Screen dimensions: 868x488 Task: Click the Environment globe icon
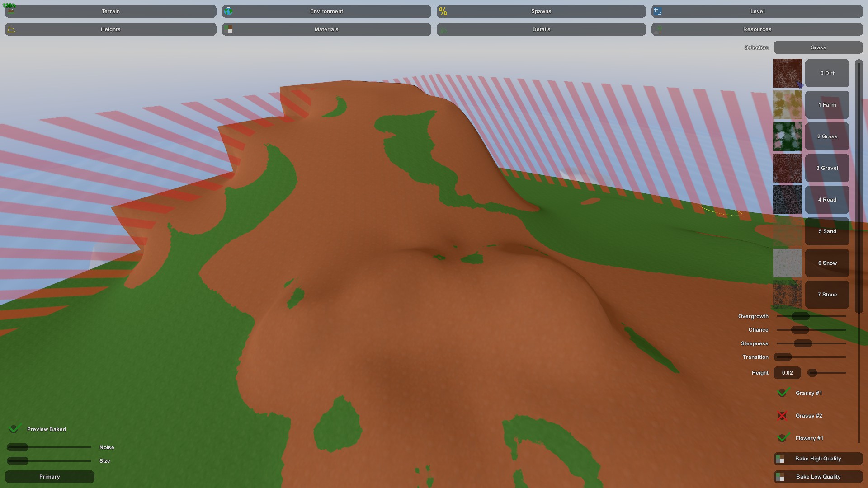pos(228,11)
